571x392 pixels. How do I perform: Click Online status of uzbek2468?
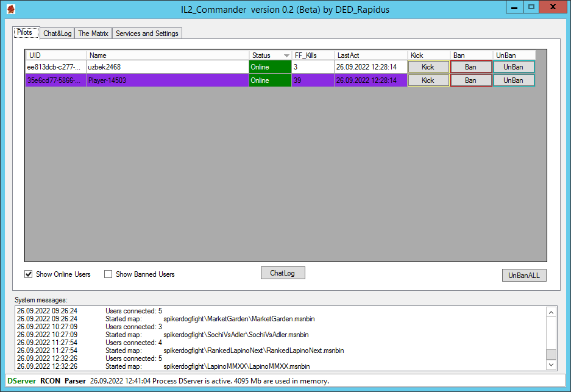(x=270, y=67)
